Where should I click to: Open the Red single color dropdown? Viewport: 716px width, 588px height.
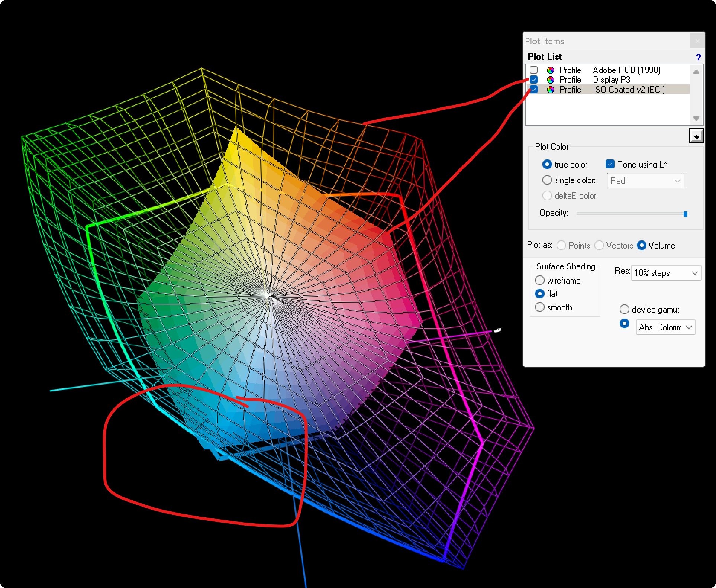tap(646, 181)
